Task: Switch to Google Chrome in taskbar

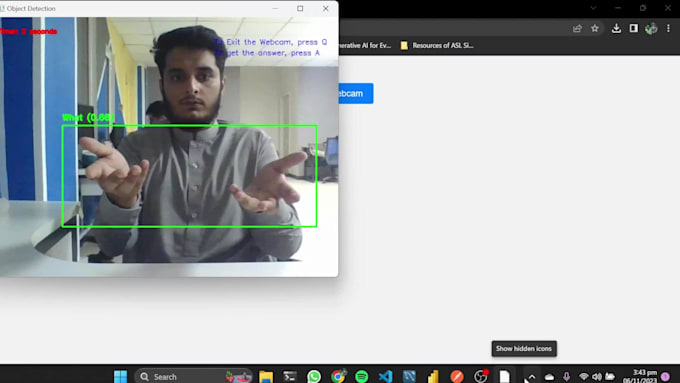Action: tap(338, 376)
